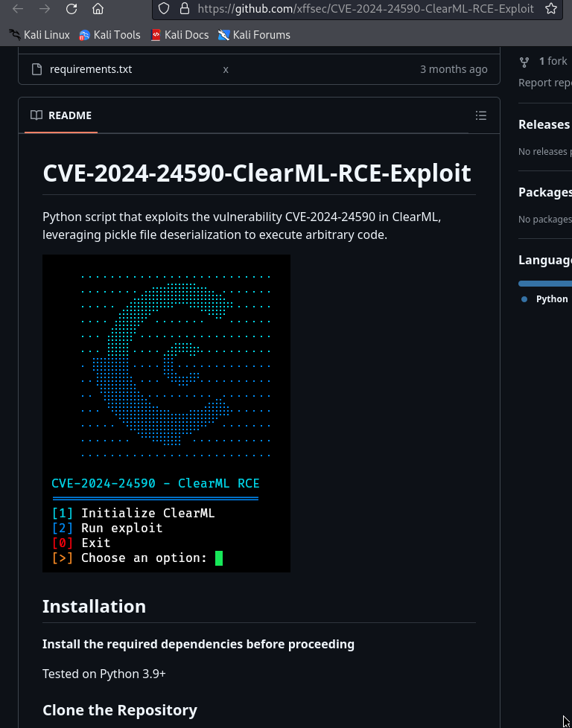The width and height of the screenshot is (572, 728).
Task: Click 'Install the required dependencies before proceeding'
Action: [x=198, y=645]
